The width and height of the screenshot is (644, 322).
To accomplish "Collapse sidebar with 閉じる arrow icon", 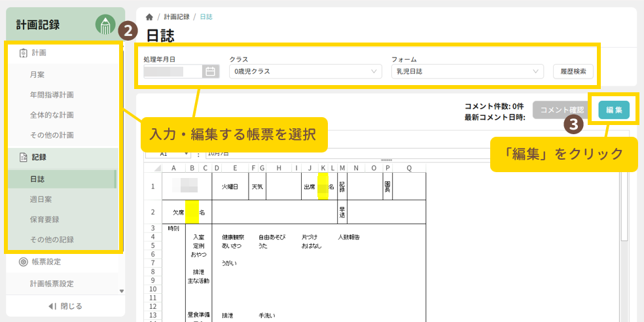I will click(x=53, y=306).
